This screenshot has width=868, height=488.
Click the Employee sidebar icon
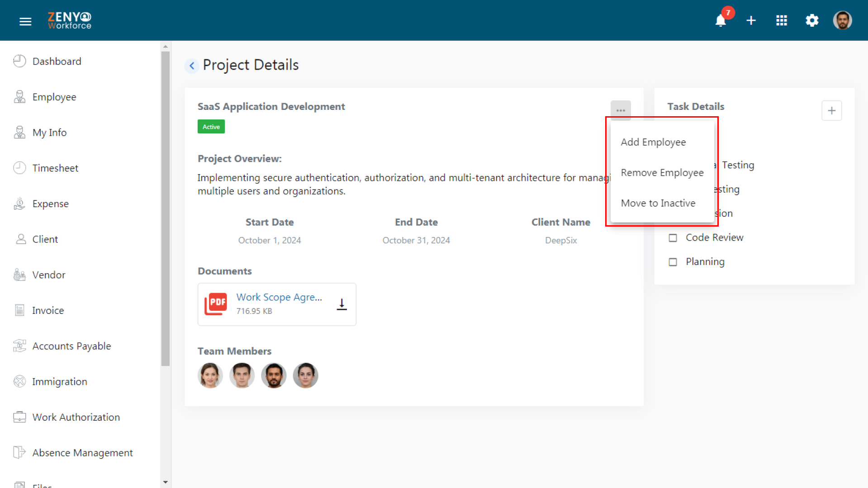point(19,97)
